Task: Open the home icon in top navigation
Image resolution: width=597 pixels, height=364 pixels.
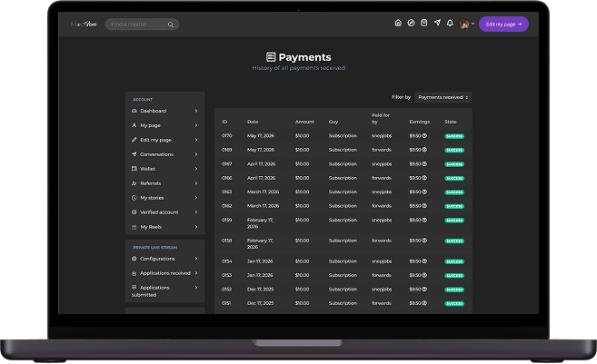Action: 398,24
